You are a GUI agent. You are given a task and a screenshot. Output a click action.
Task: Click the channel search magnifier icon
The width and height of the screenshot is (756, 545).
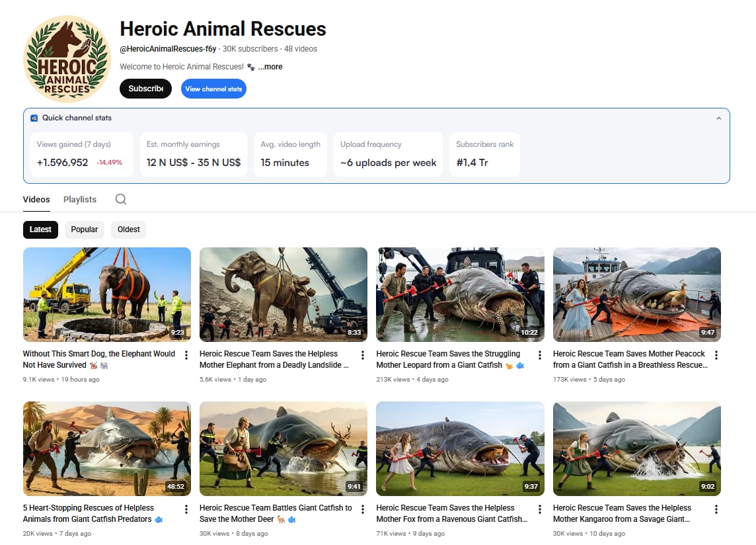pos(120,199)
